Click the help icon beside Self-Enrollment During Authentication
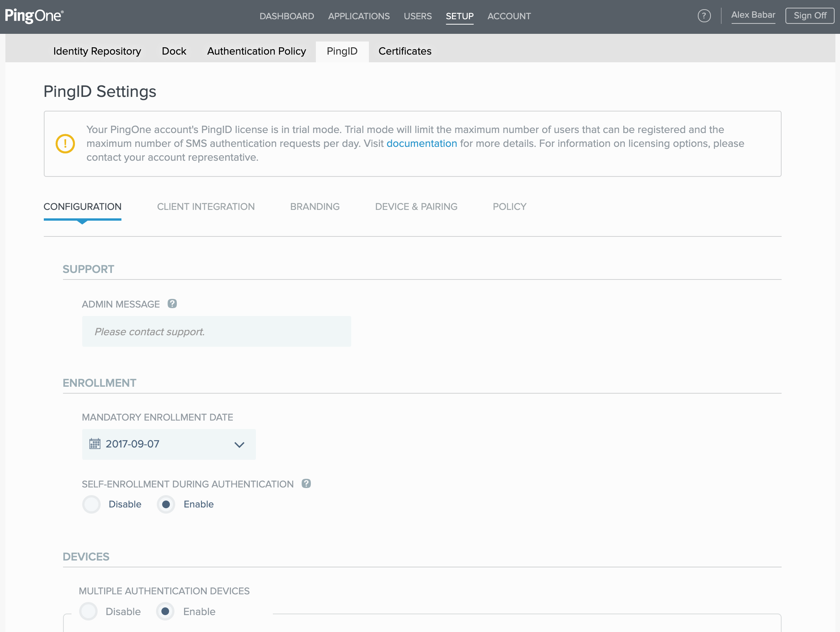 tap(306, 484)
